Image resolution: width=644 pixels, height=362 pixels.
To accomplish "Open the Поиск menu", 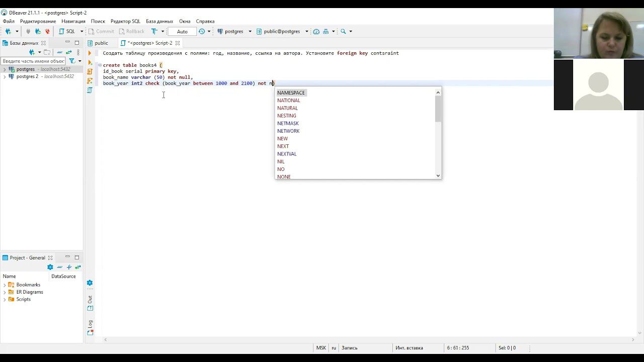I will coord(98,21).
